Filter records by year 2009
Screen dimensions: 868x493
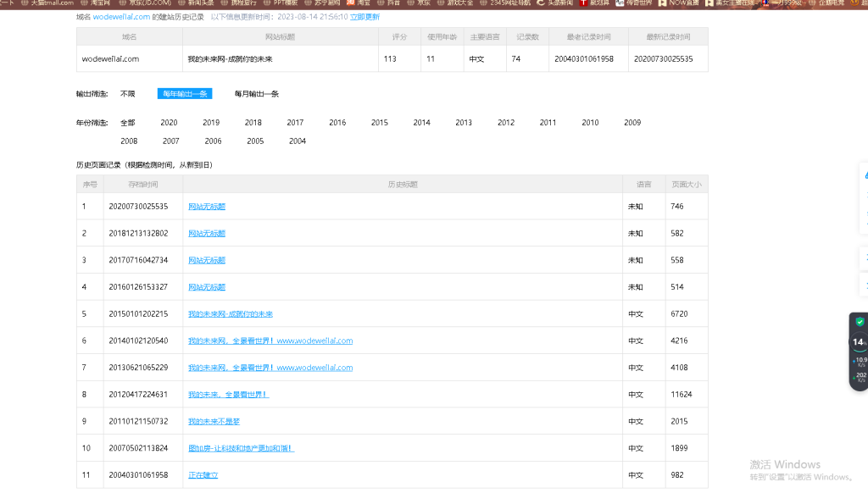click(x=632, y=123)
